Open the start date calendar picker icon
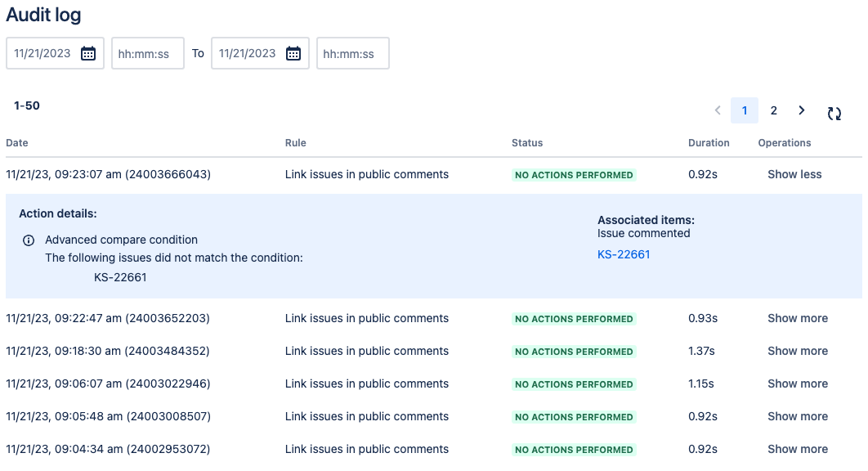 pos(88,53)
